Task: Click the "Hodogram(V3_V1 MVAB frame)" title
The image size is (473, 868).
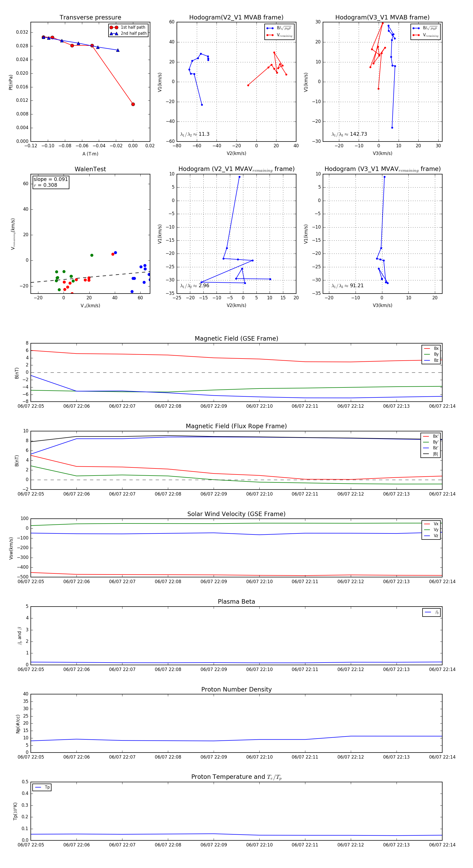Action: (x=382, y=18)
